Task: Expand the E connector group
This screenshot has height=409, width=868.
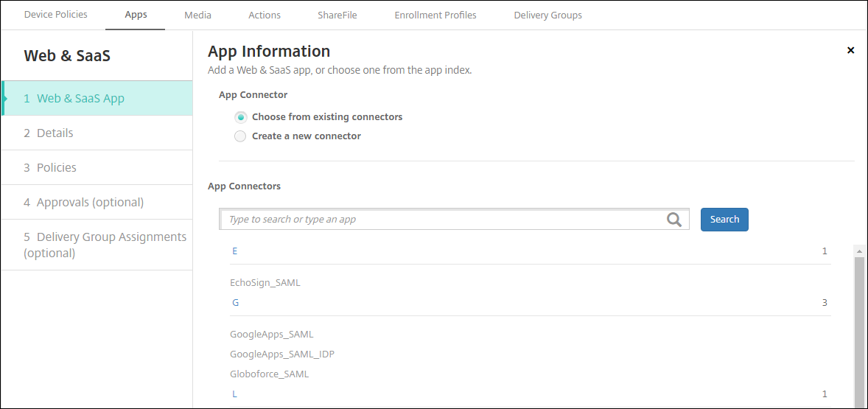Action: [x=234, y=251]
